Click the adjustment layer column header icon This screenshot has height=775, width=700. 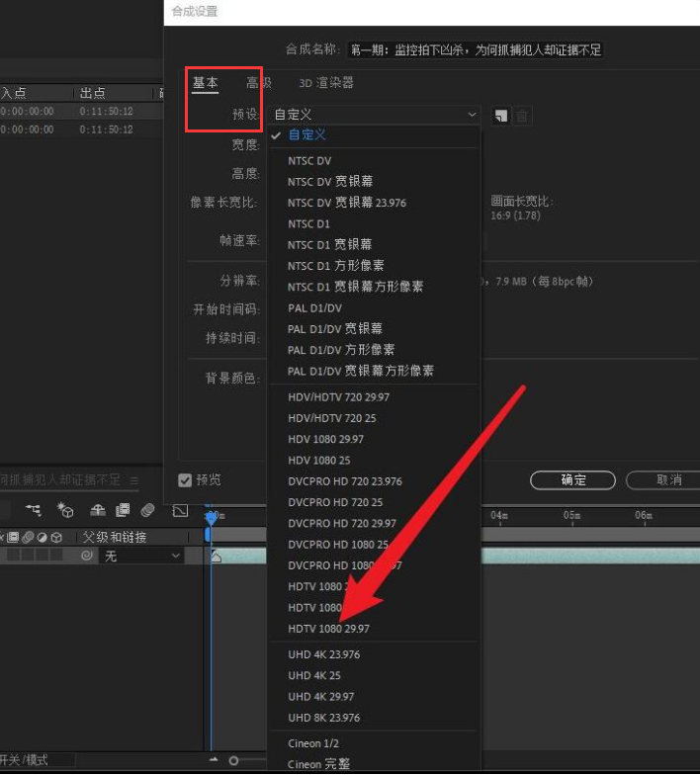coord(43,538)
